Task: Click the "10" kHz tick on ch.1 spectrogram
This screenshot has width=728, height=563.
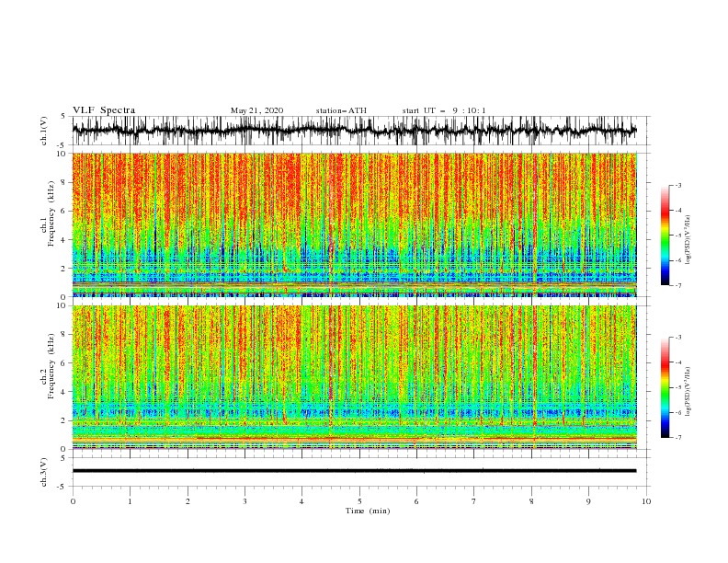Action: pyautogui.click(x=63, y=154)
